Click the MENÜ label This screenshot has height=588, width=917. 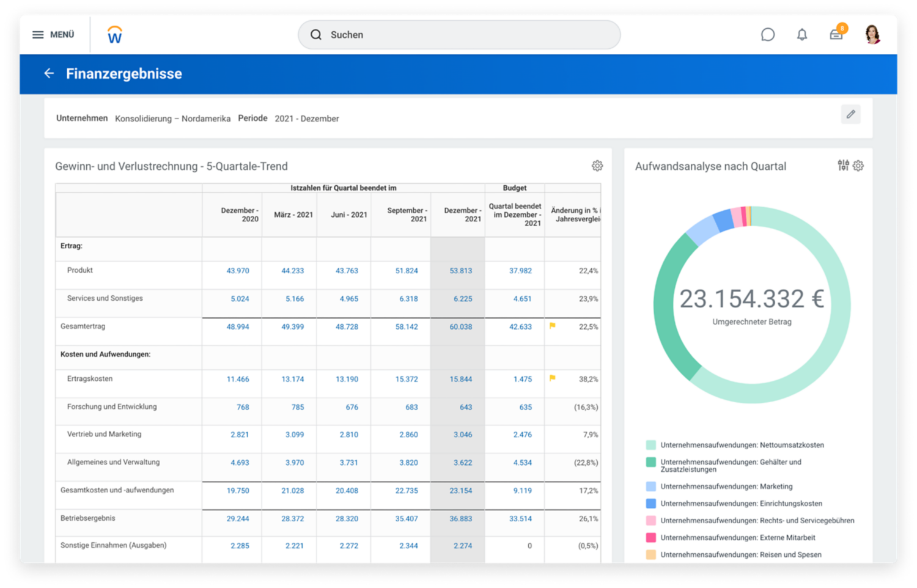click(x=62, y=35)
